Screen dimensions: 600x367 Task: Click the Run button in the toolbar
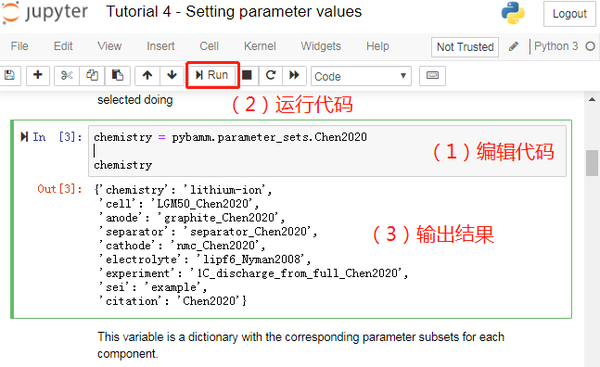tap(212, 75)
